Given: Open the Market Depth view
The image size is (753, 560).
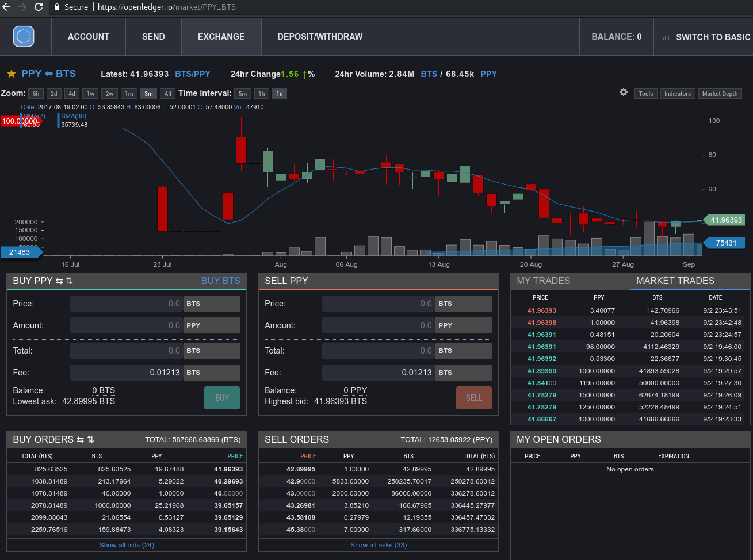Looking at the screenshot, I should [x=720, y=94].
